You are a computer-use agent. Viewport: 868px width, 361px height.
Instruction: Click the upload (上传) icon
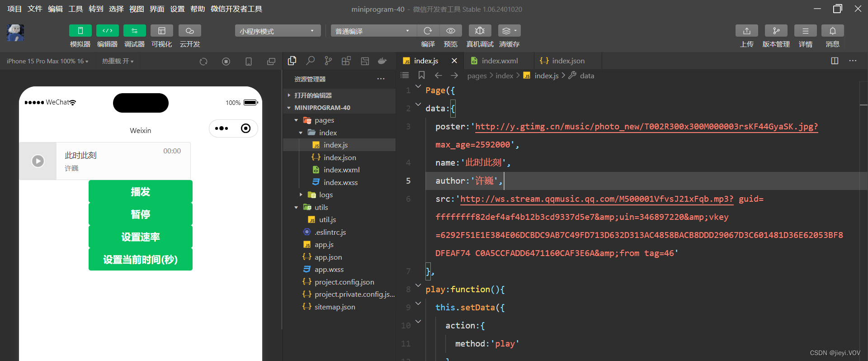point(747,31)
